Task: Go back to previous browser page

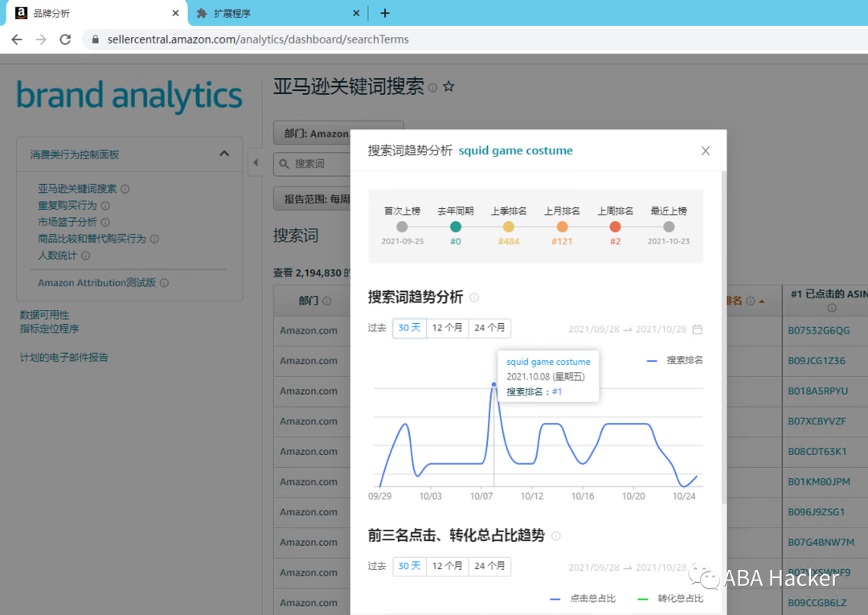Action: coord(17,39)
